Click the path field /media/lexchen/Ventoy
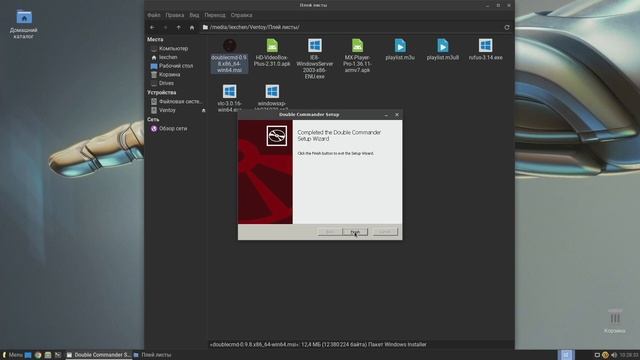Viewport: 640px width, 360px height. [351, 27]
